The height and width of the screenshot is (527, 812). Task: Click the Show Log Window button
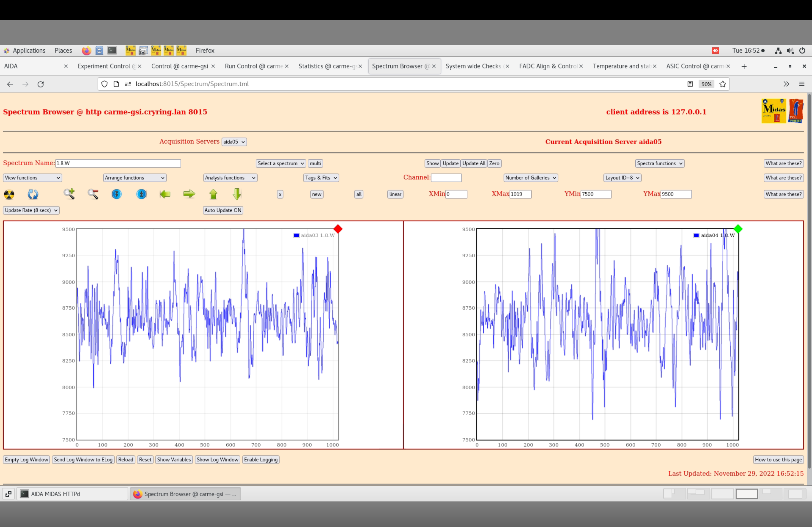coord(217,459)
